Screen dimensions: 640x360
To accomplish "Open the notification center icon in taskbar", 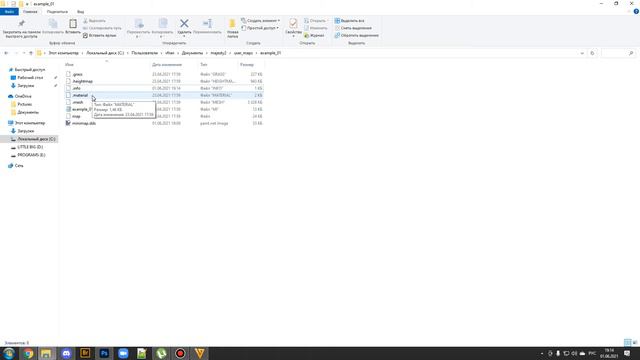I will [x=627, y=353].
